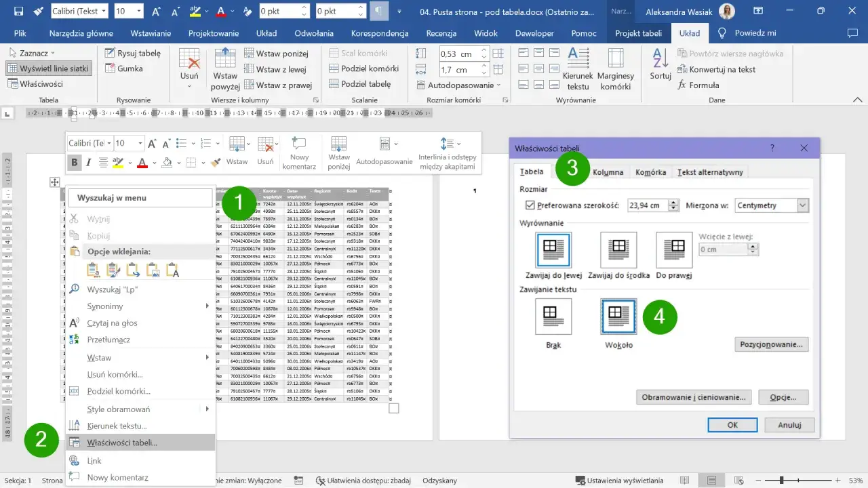868x488 pixels.
Task: Click the Pozycjonowanie button
Action: click(x=771, y=344)
